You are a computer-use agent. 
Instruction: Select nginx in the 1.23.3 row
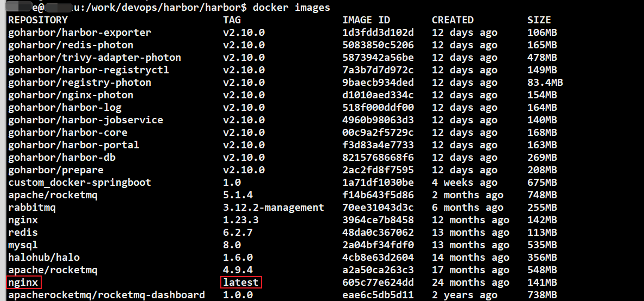point(23,221)
